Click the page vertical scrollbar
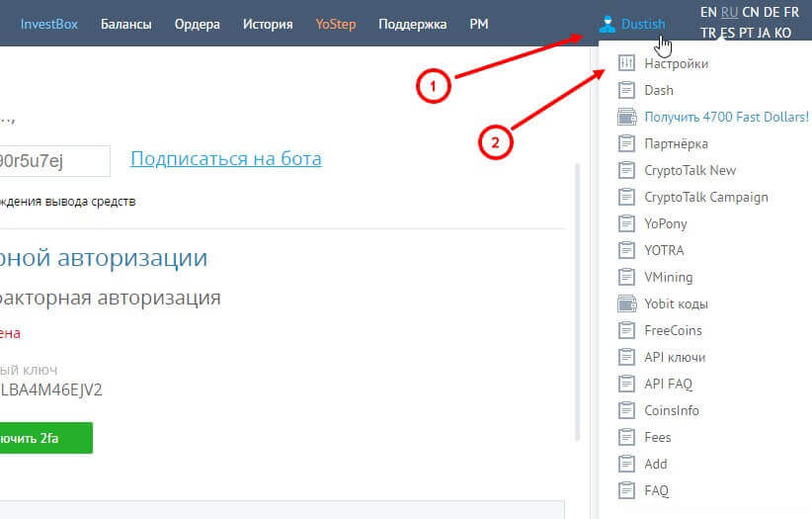Viewport: 812px width, 519px height. (x=579, y=297)
